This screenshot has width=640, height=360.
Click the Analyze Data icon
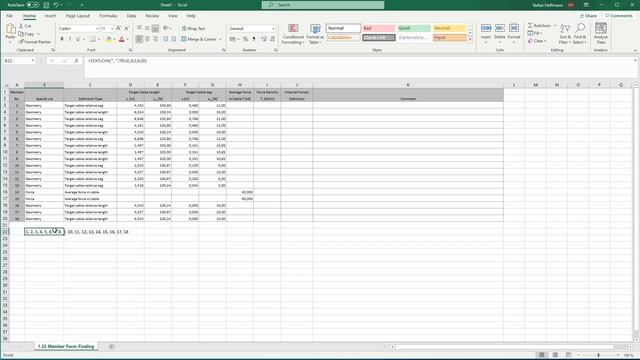pyautogui.click(x=600, y=28)
